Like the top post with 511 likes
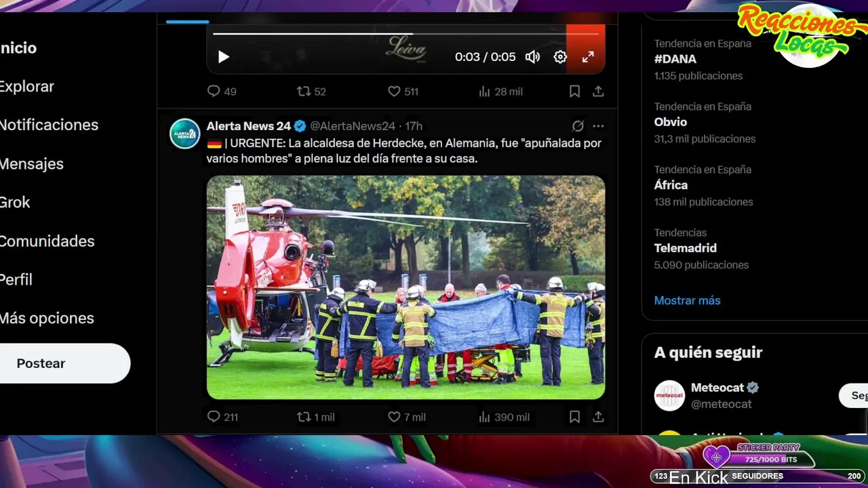This screenshot has width=868, height=488. [x=403, y=91]
